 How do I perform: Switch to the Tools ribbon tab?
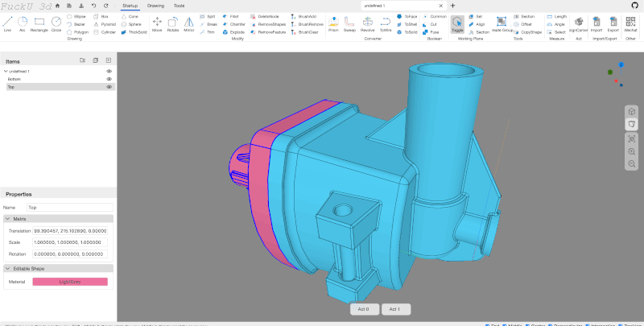pyautogui.click(x=179, y=6)
